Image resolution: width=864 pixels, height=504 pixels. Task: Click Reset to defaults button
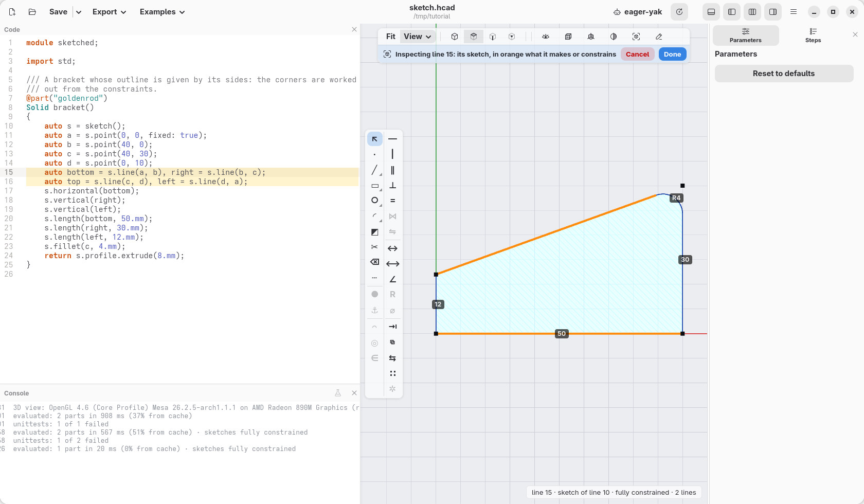click(784, 74)
